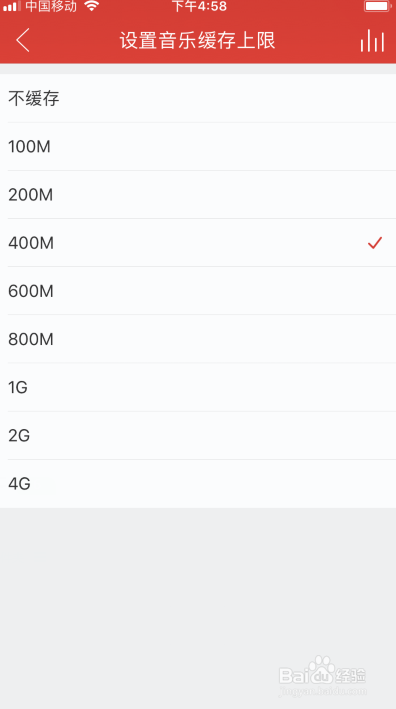Set the cache limit to 1G
396x709 pixels.
coord(198,387)
